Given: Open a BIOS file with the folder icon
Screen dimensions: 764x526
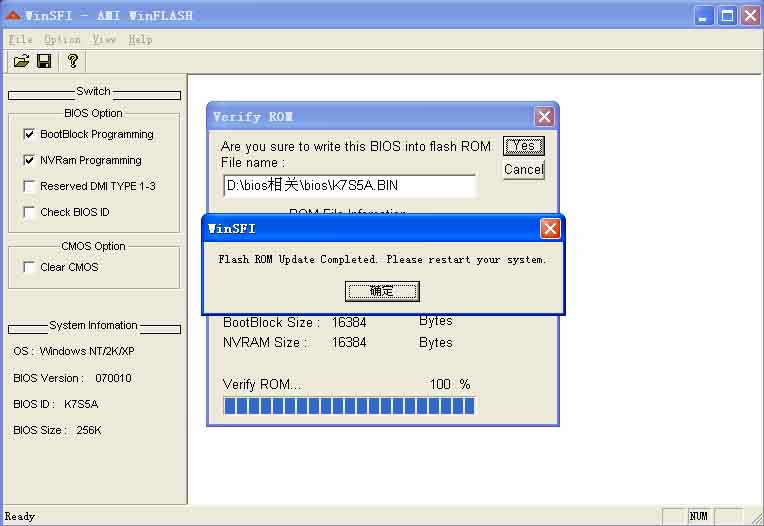Looking at the screenshot, I should (x=21, y=61).
